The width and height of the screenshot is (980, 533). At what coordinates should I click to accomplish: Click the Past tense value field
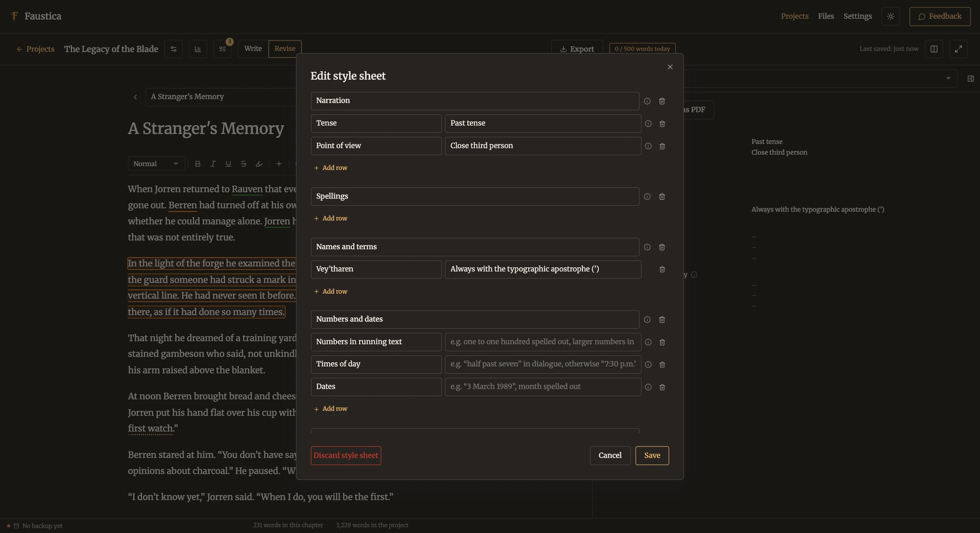point(543,123)
